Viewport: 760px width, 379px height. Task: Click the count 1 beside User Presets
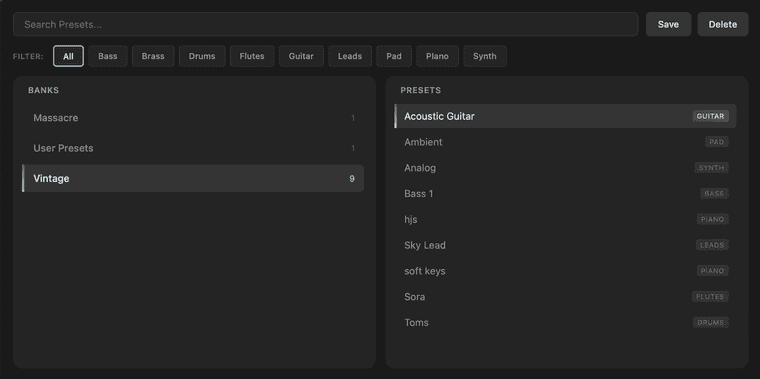(353, 148)
